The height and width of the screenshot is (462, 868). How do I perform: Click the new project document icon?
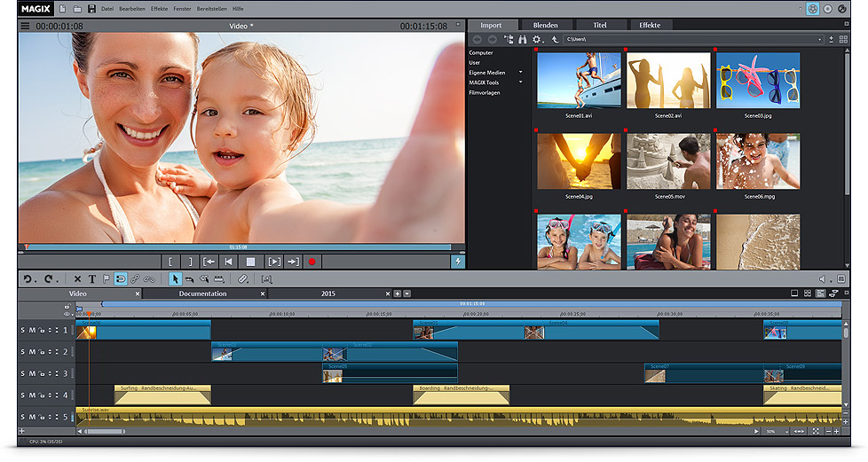pos(62,9)
